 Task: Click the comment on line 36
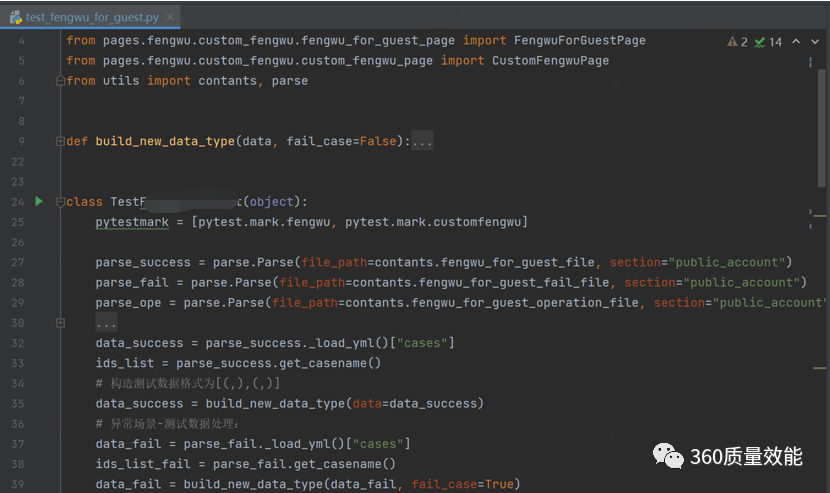167,424
